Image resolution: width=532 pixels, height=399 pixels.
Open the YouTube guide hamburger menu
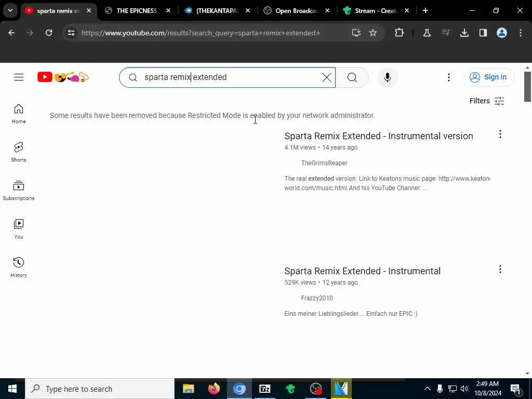click(x=19, y=77)
